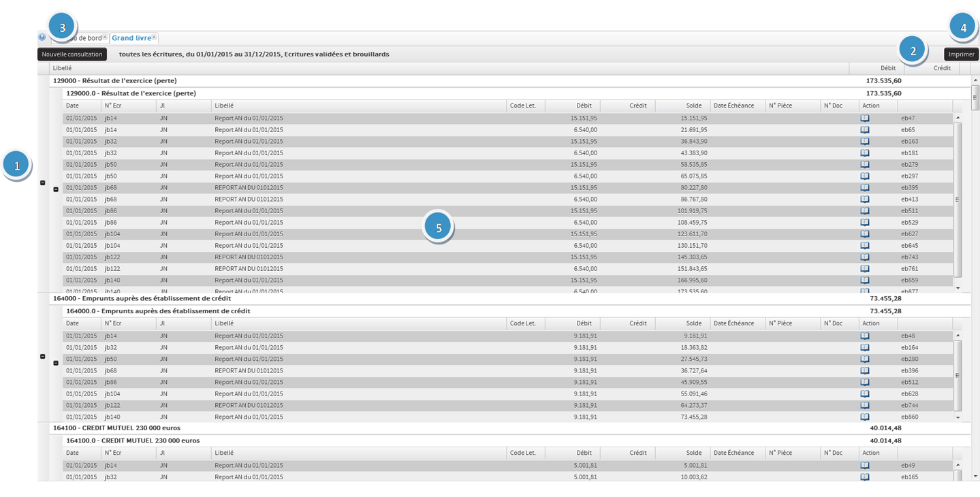Close the Grand livre tab
980x497 pixels.
pos(154,37)
